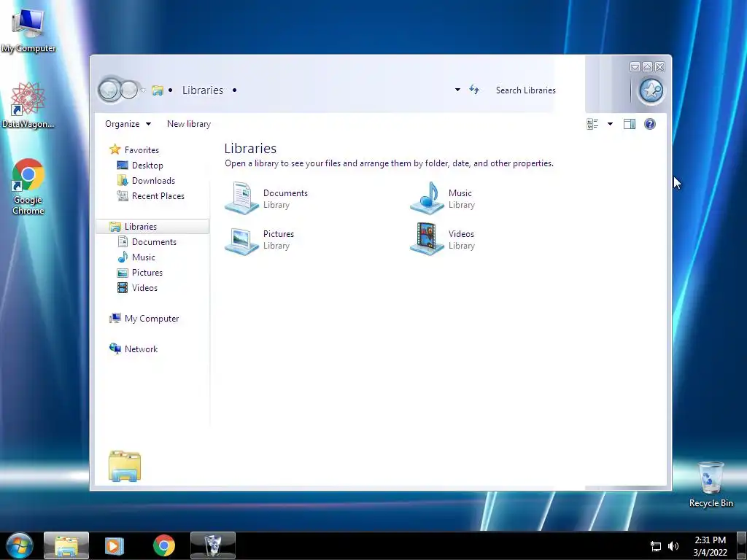Select the Documents library icon
This screenshot has height=560, width=747.
pyautogui.click(x=241, y=198)
